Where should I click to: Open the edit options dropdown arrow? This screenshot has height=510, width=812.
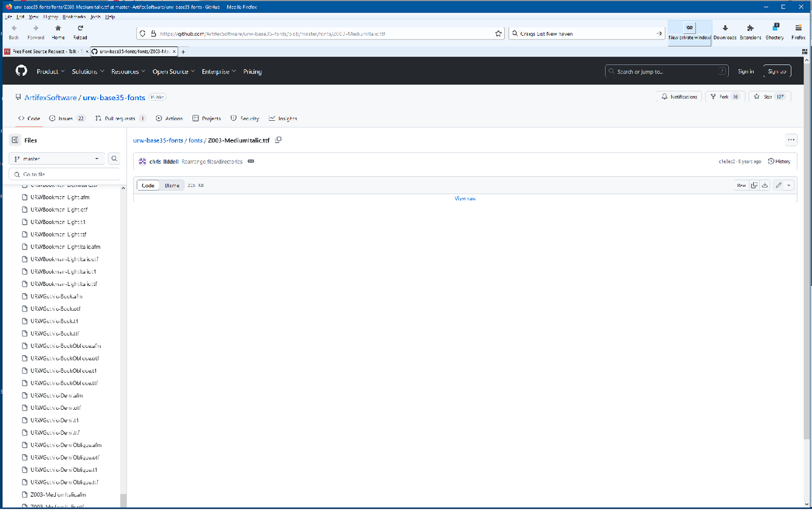point(789,185)
